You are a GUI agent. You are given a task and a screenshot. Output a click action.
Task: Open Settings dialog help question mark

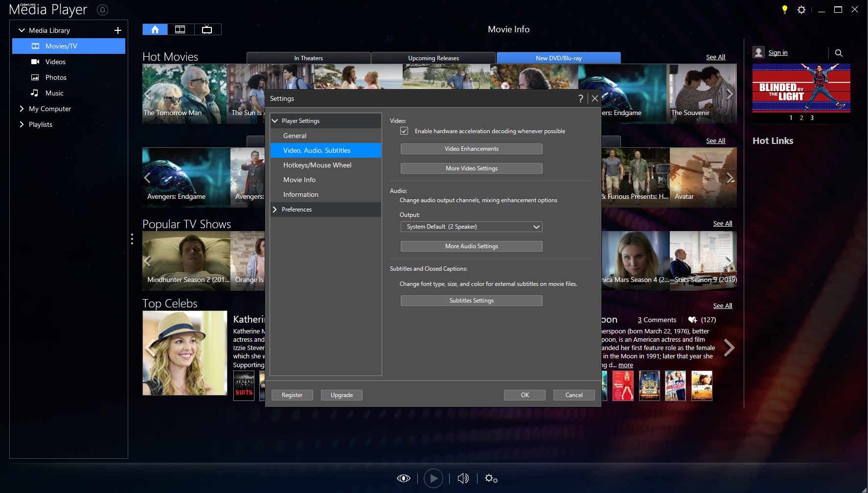click(x=581, y=98)
